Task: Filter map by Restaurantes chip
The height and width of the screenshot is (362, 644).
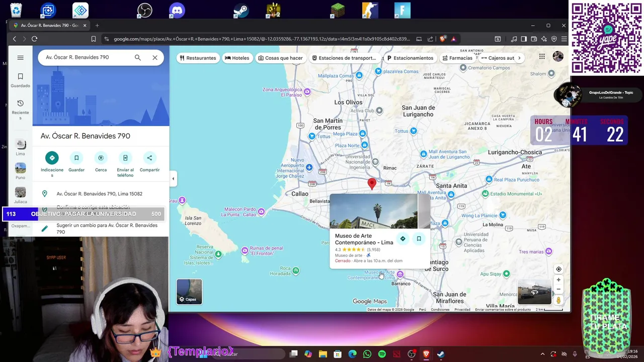Action: [198, 58]
